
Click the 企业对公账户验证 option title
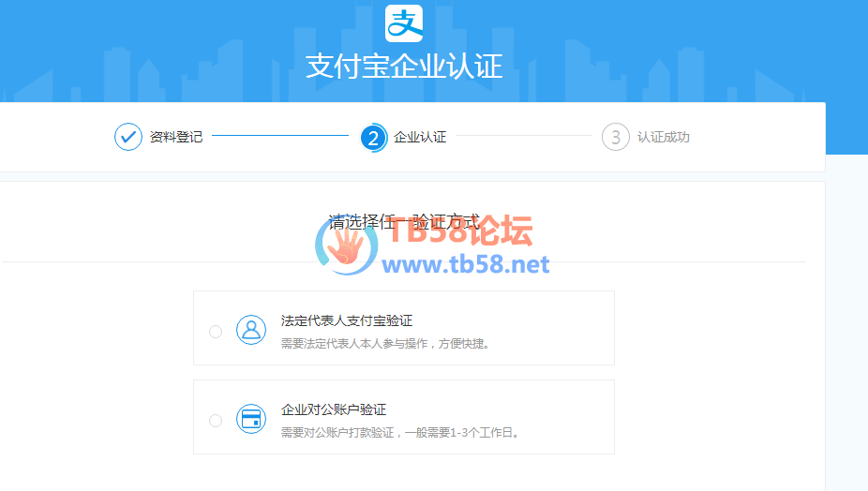click(x=333, y=409)
